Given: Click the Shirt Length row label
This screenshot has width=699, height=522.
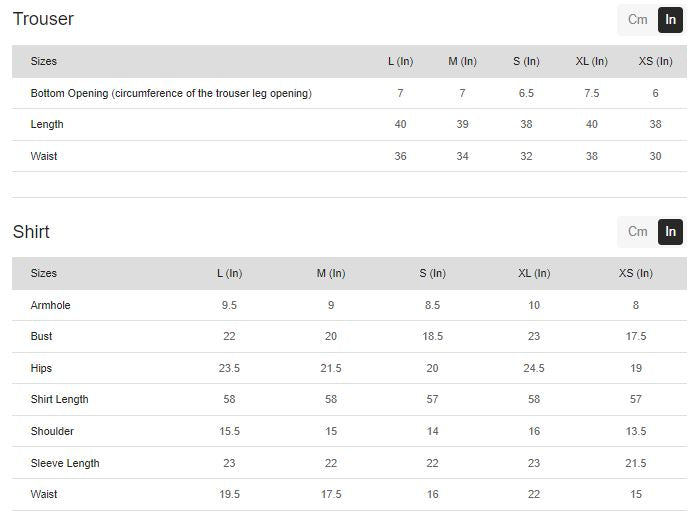Looking at the screenshot, I should (59, 399).
